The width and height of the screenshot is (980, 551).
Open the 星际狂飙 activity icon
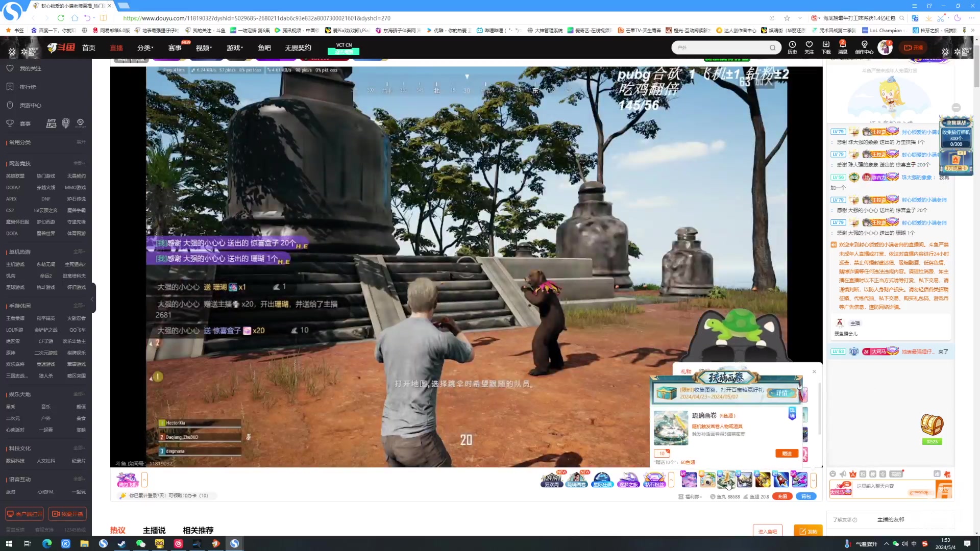[x=602, y=480]
